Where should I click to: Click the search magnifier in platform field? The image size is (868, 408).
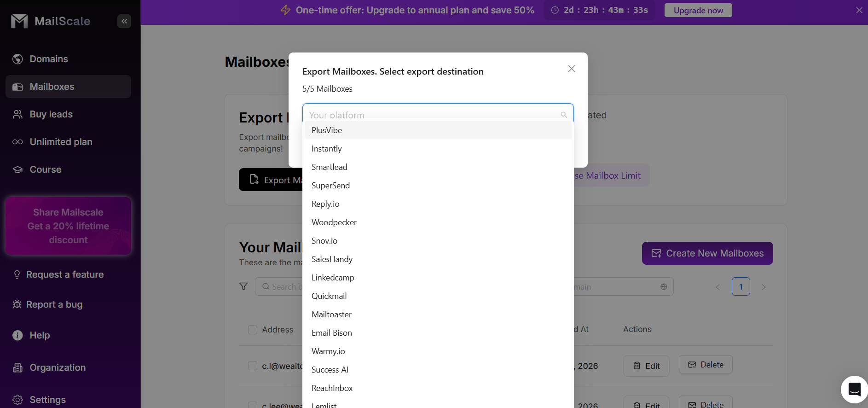tap(564, 115)
